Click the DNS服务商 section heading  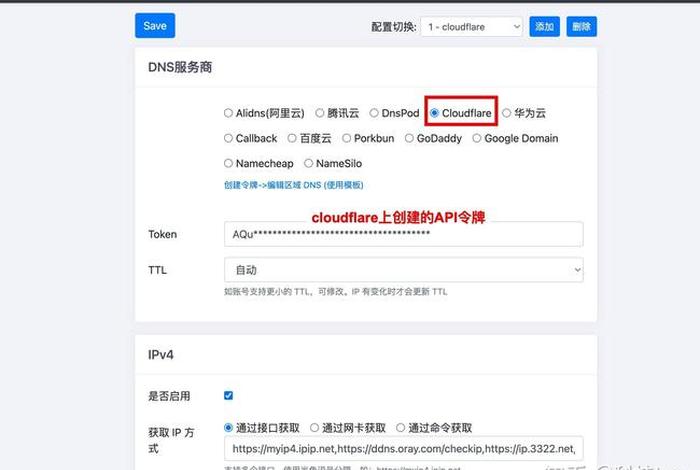point(180,67)
